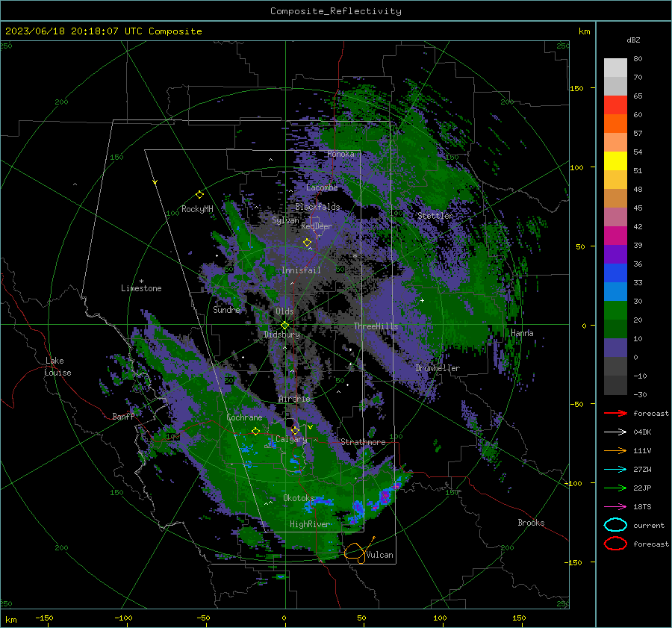Click the yellow diamond marker above Calgary
The image size is (672, 628).
295,430
